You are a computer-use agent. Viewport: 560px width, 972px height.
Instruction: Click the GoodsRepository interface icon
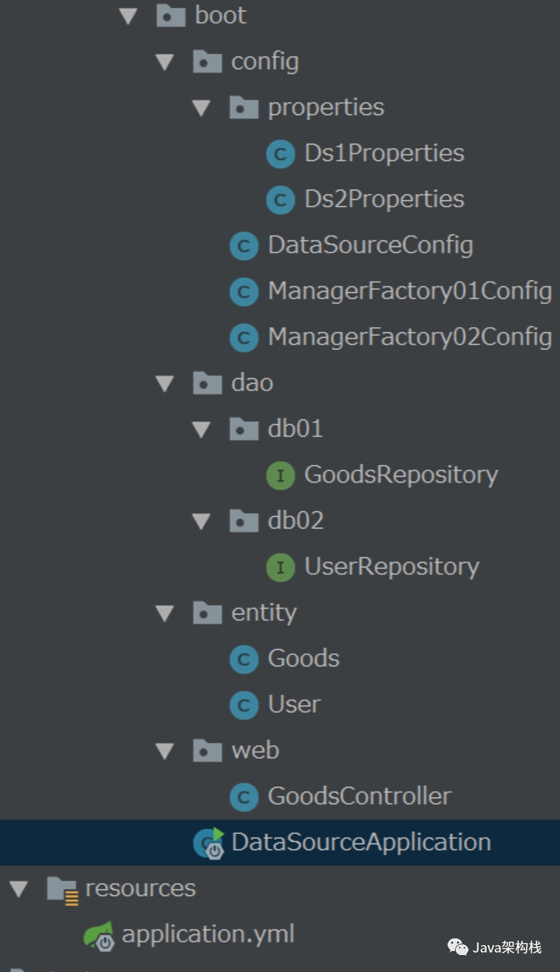click(281, 476)
